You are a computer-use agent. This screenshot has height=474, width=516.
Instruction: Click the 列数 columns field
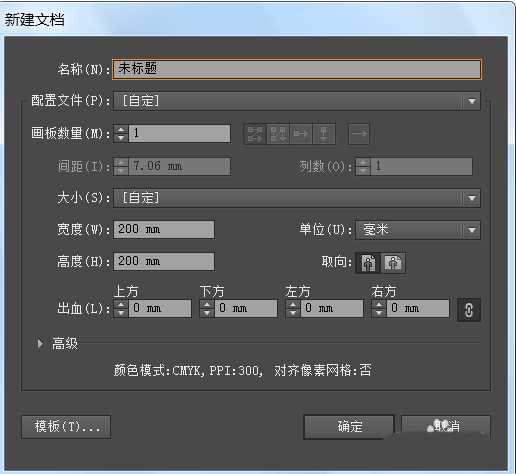[421, 166]
